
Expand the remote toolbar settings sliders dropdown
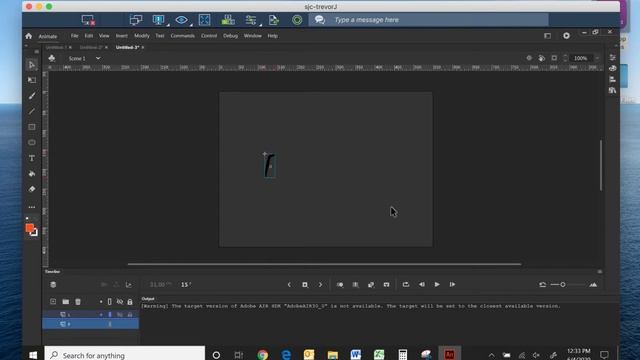coord(260,25)
